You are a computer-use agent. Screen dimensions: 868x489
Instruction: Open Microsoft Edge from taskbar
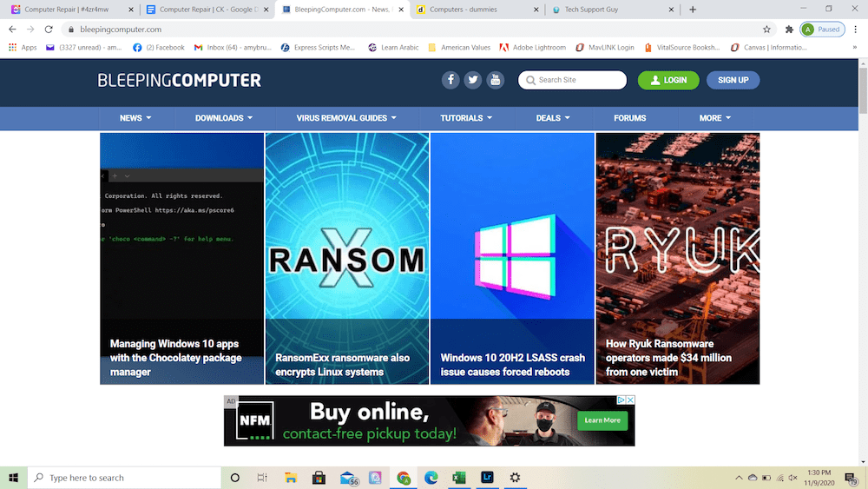[431, 478]
